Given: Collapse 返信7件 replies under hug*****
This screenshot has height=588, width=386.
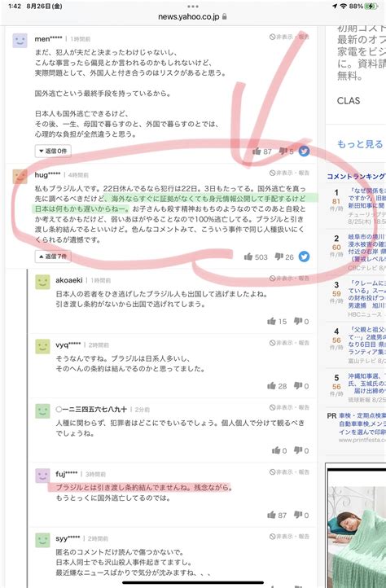Looking at the screenshot, I should 53,256.
